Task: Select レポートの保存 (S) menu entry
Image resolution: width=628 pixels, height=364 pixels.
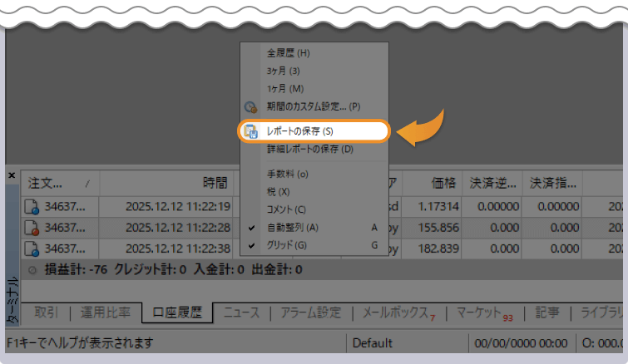Action: point(314,131)
